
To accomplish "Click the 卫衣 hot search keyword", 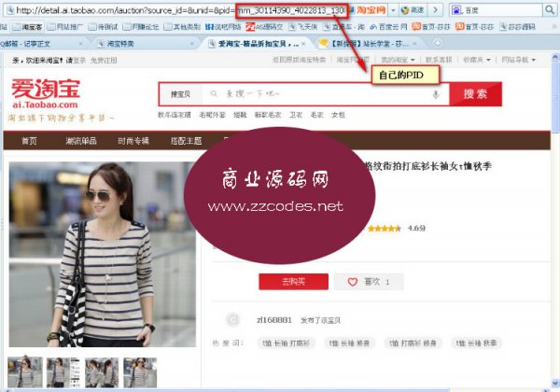I will 296,115.
